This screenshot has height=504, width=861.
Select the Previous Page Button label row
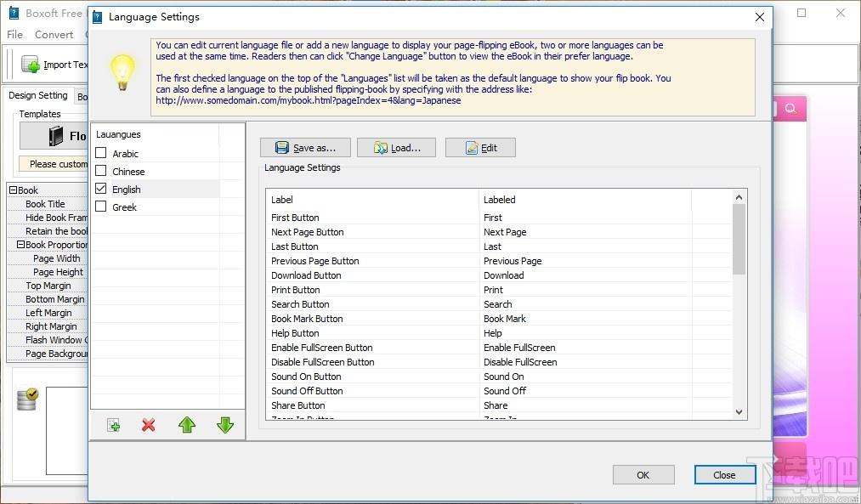click(499, 261)
